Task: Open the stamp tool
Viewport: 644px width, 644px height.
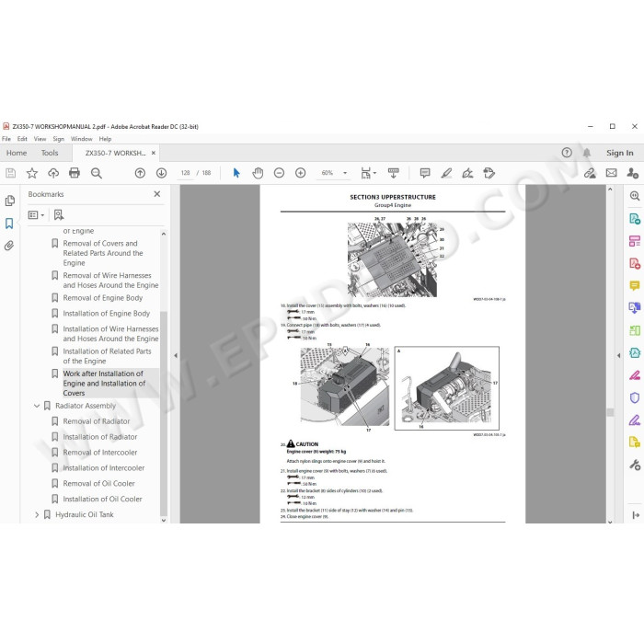Action: pyautogui.click(x=489, y=173)
